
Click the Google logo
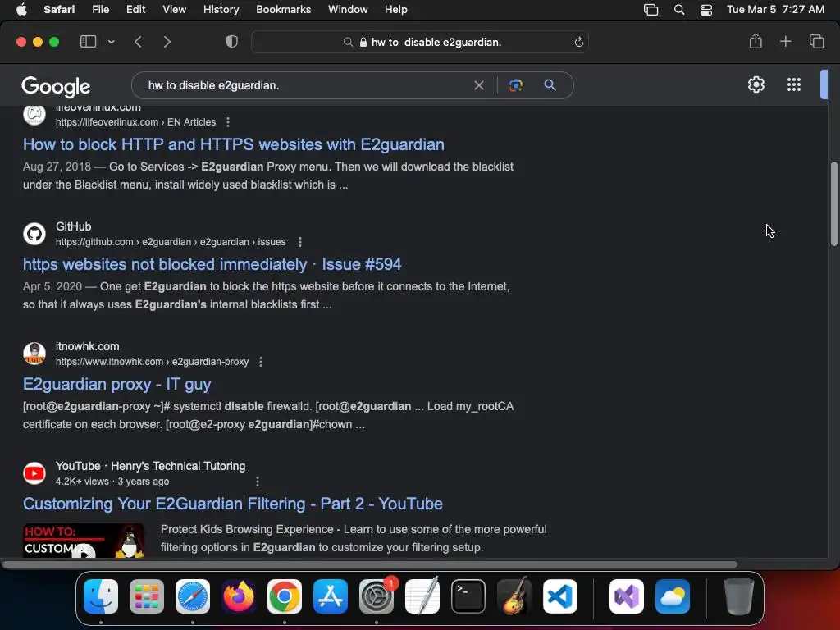(56, 86)
